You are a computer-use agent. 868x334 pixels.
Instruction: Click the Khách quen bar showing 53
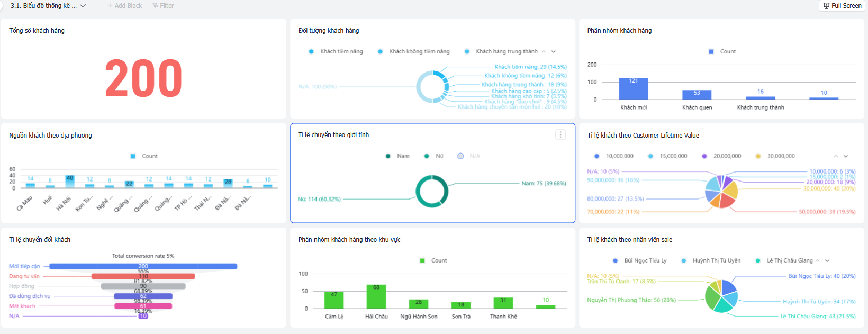tap(697, 95)
